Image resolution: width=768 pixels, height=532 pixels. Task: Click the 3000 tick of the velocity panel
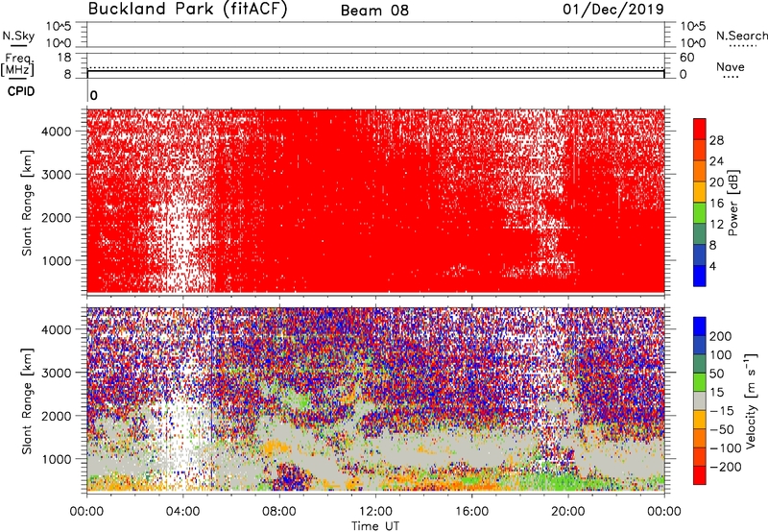(x=57, y=373)
